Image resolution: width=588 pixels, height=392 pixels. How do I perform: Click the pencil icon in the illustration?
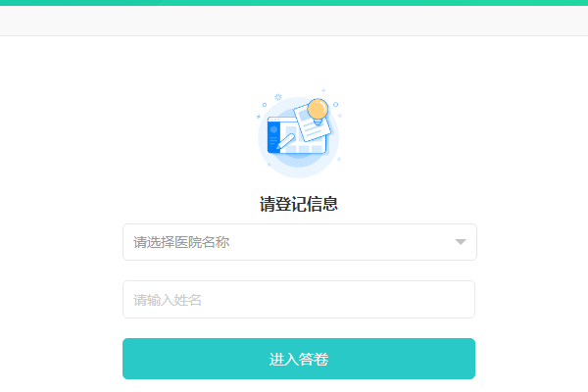tap(285, 142)
